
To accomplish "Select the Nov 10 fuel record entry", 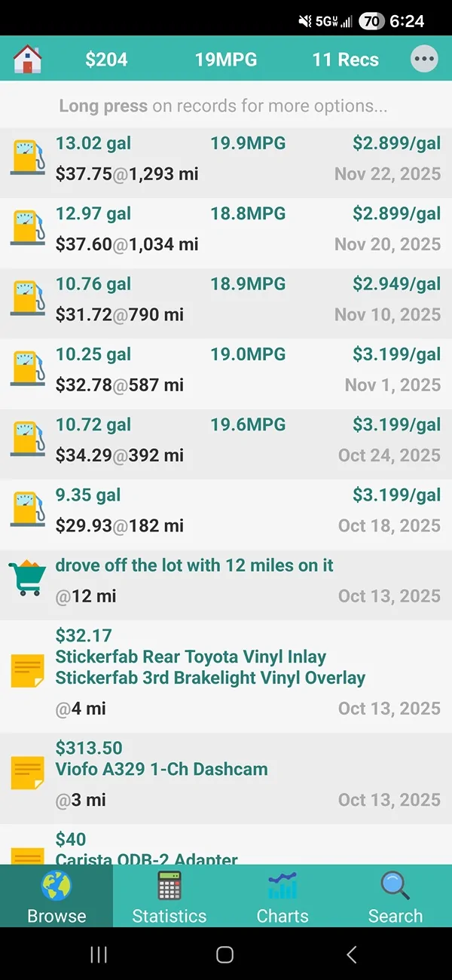I will (x=226, y=299).
